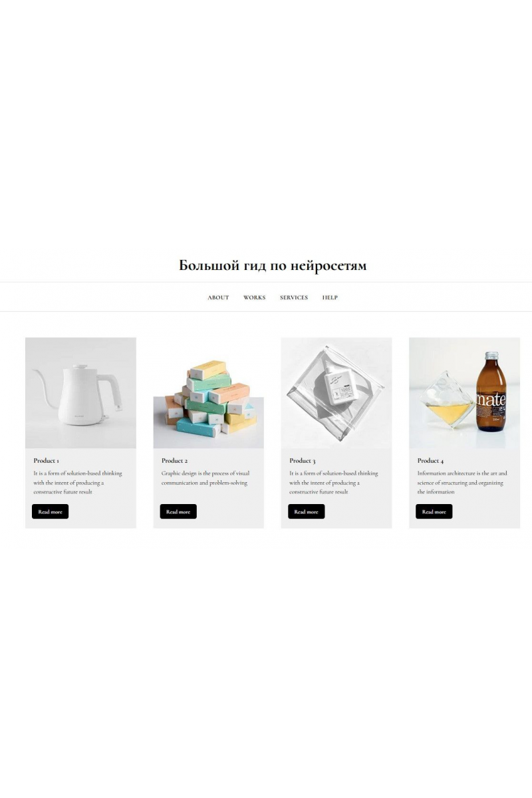
Task: Click the Product 3 title
Action: (303, 460)
